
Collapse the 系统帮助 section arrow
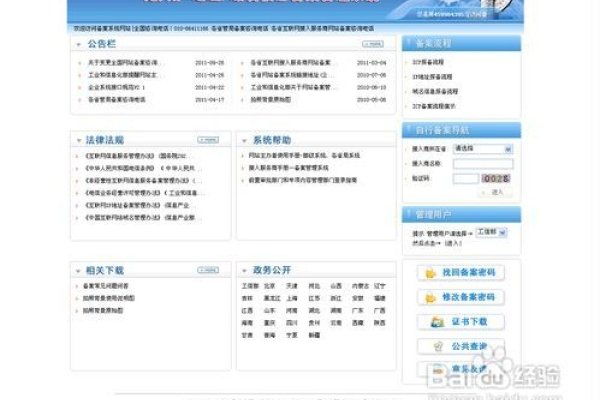(244, 141)
